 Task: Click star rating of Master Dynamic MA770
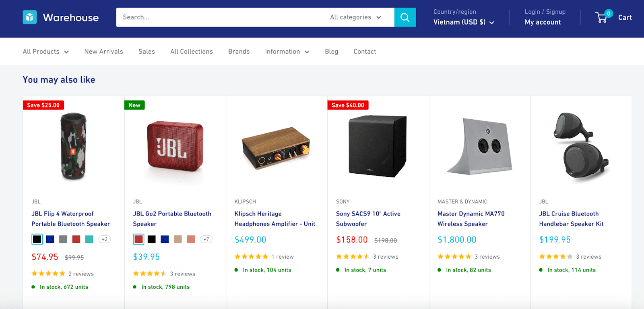click(454, 257)
